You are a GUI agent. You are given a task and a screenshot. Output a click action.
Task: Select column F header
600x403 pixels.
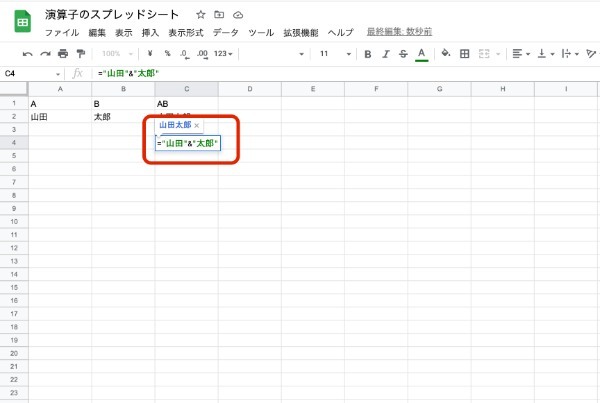coord(376,89)
